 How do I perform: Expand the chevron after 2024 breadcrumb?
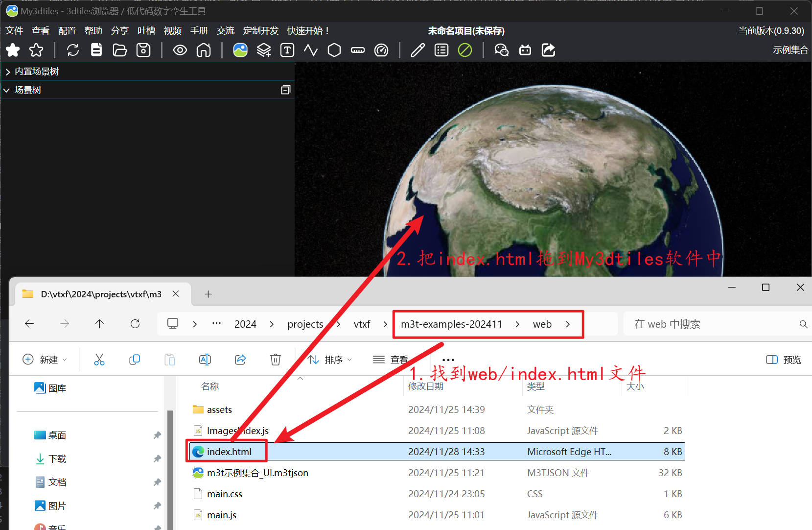272,324
